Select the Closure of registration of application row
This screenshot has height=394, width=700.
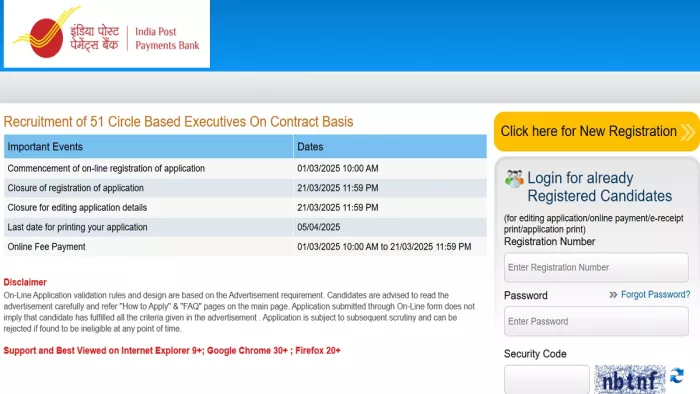click(245, 188)
